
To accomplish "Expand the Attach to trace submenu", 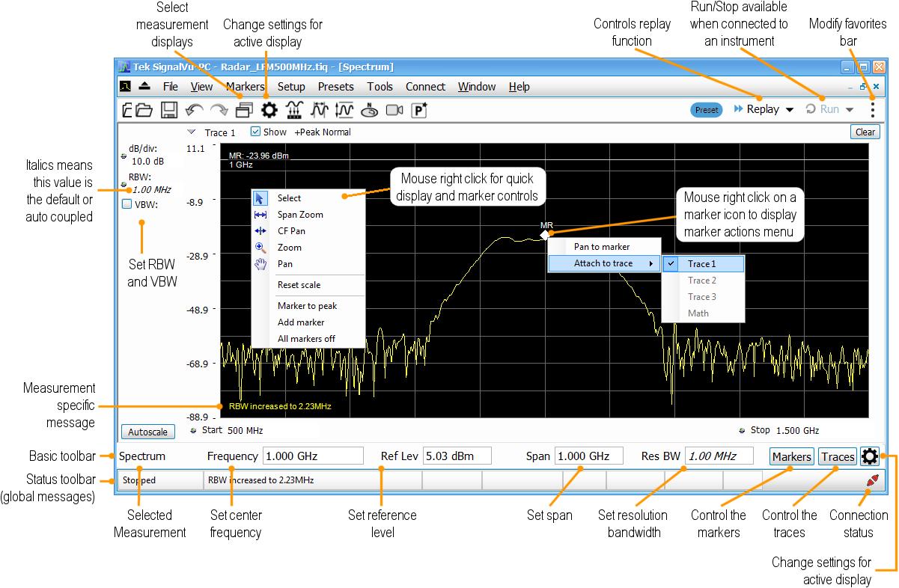I will point(604,263).
